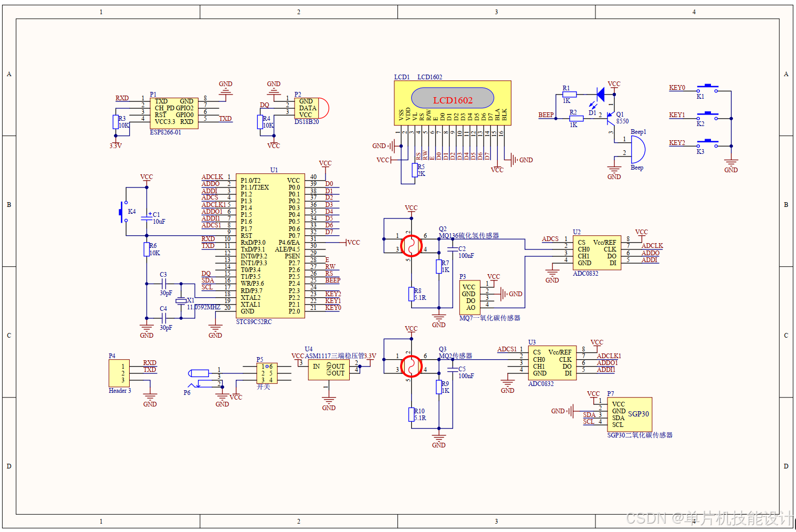The height and width of the screenshot is (532, 796).
Task: Select resistor R2 1K symbol
Action: pos(577,119)
